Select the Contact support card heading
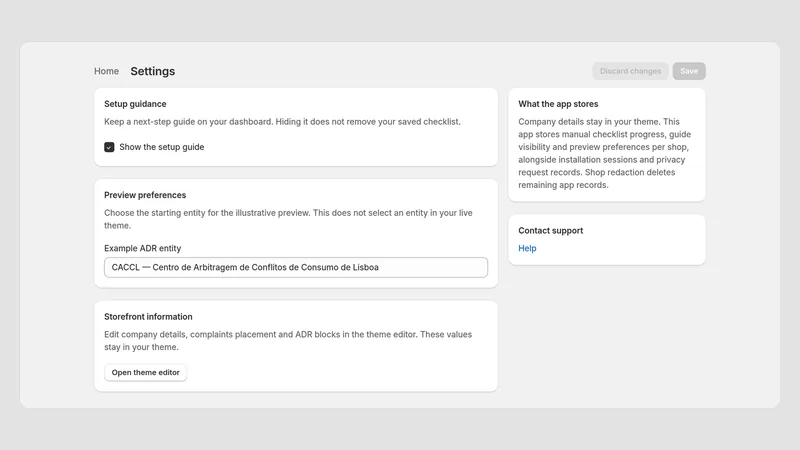This screenshot has width=800, height=450. (x=551, y=231)
